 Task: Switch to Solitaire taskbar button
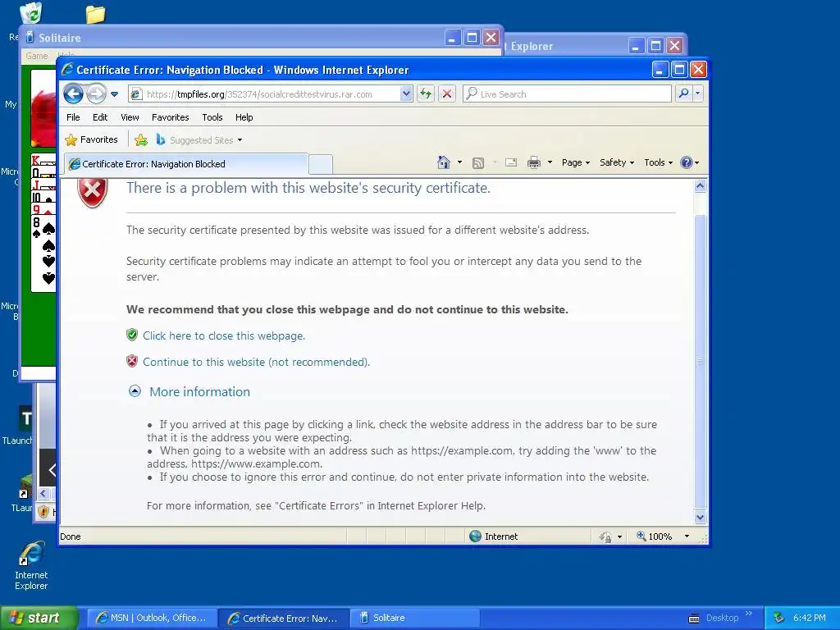coord(414,619)
